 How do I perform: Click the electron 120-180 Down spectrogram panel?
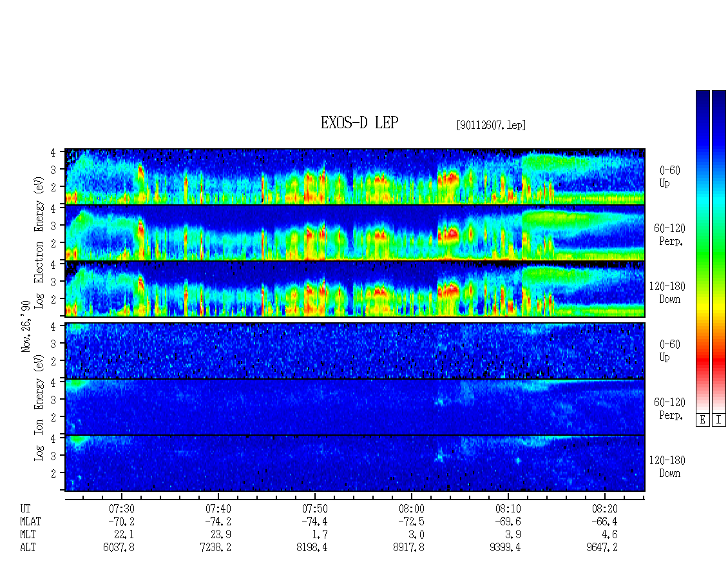click(355, 289)
